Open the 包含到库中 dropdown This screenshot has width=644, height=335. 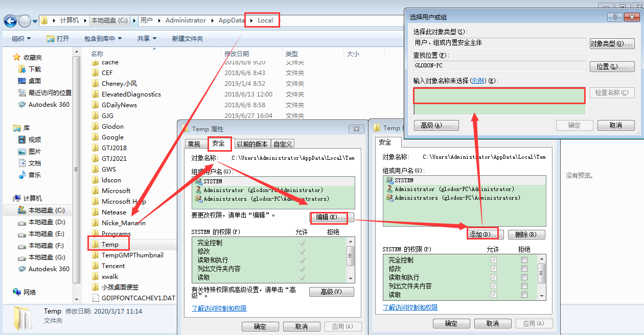click(103, 39)
